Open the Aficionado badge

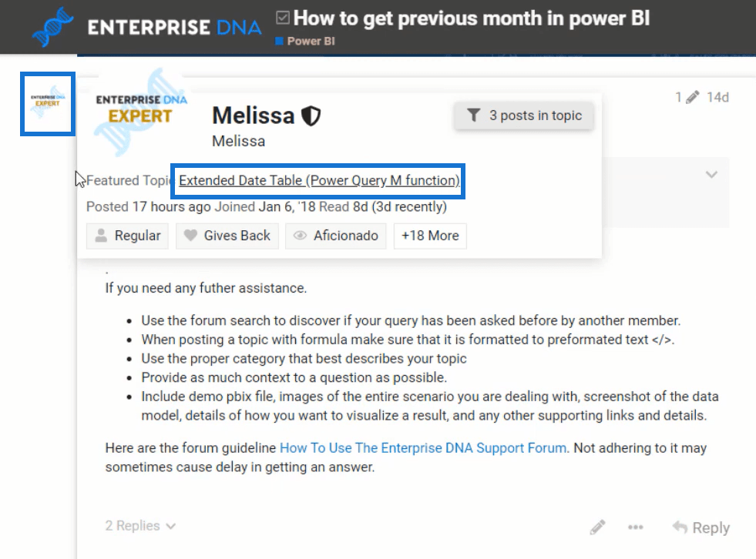335,236
